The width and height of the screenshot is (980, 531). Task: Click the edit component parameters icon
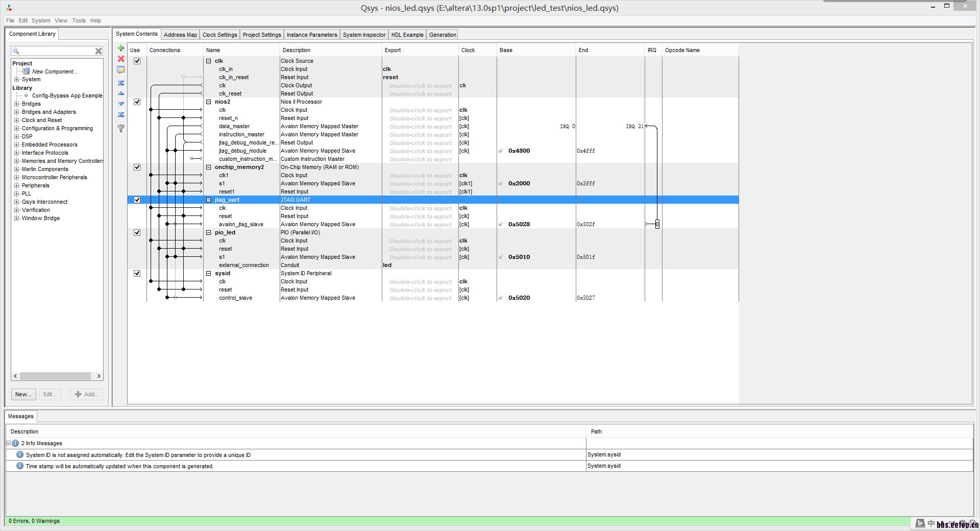pos(121,70)
